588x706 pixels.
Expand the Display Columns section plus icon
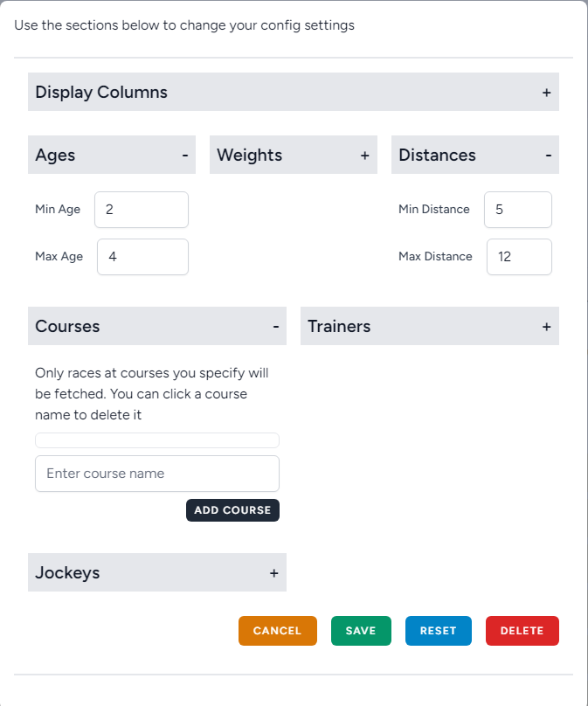point(546,93)
